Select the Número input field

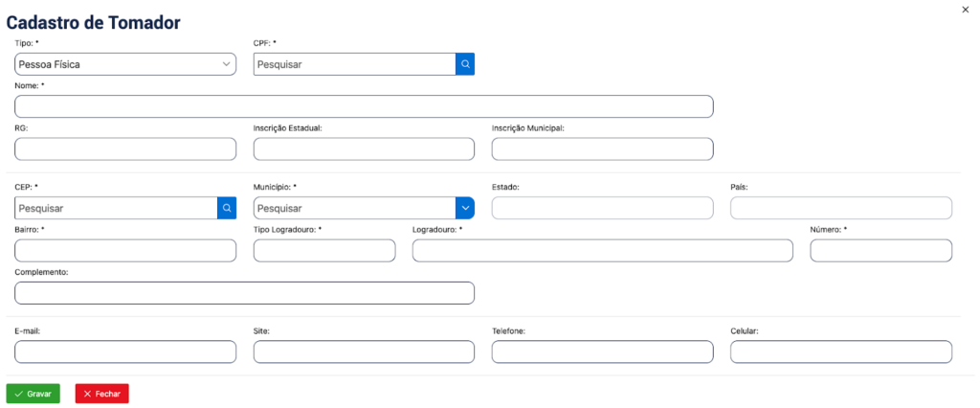(x=880, y=250)
